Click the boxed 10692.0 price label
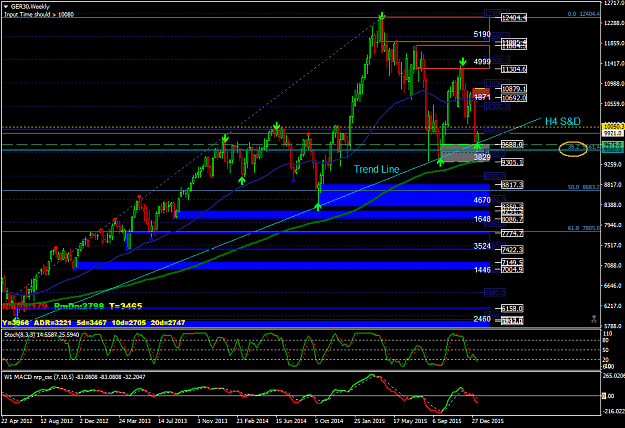 [514, 98]
